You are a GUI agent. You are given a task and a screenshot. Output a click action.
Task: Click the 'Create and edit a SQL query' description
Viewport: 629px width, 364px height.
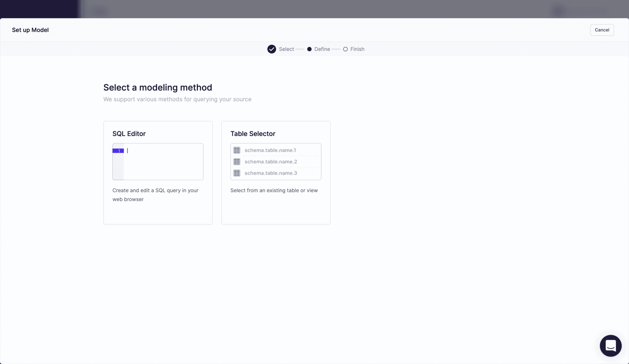[x=155, y=195]
